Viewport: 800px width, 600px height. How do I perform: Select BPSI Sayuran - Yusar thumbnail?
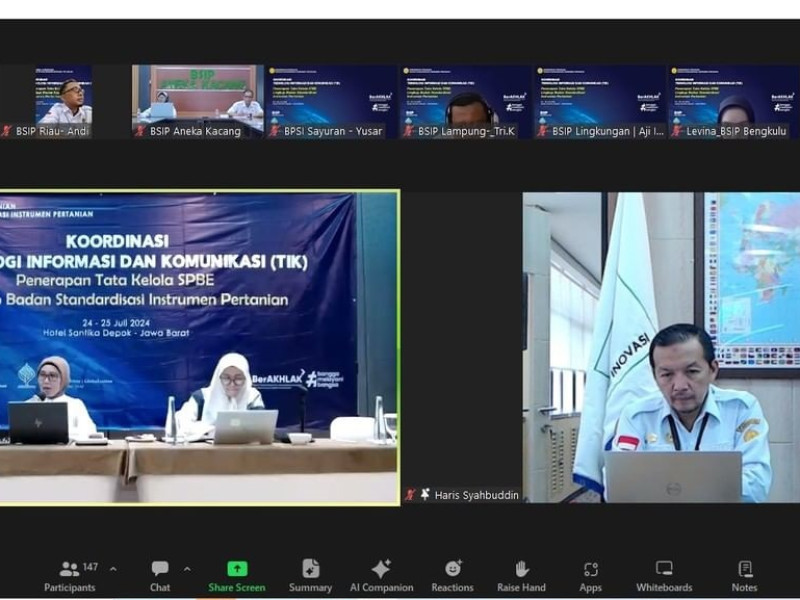point(331,100)
